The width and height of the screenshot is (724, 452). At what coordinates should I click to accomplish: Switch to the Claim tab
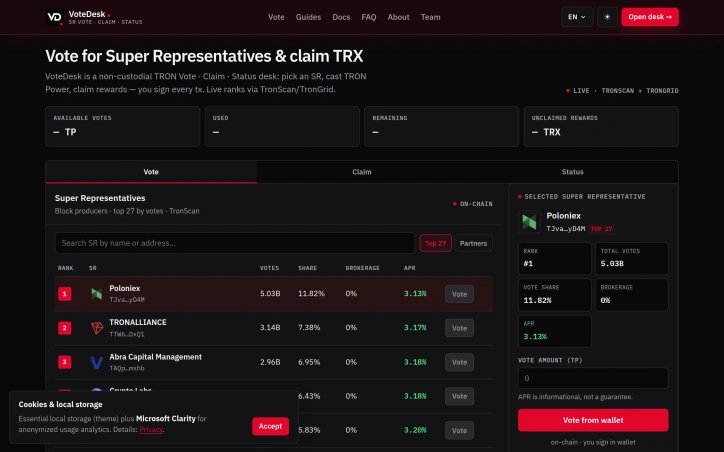(362, 172)
